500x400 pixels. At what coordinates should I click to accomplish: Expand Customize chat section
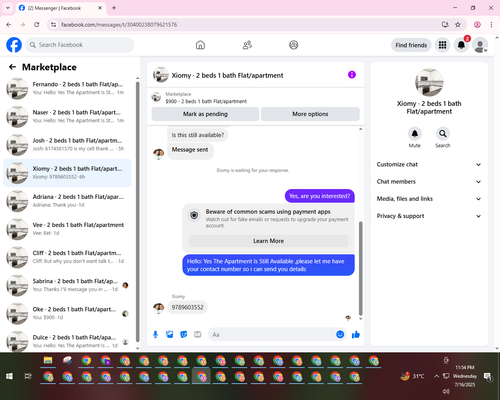pos(429,164)
